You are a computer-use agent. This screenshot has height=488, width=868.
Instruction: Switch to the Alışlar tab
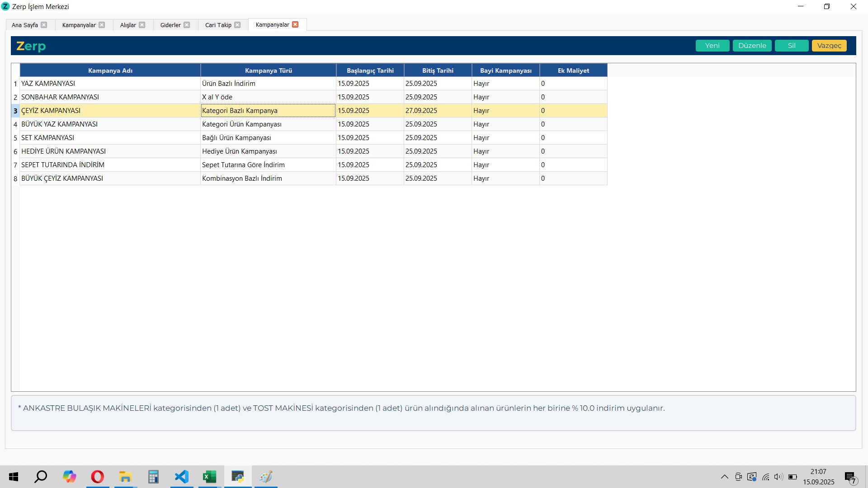pos(127,25)
